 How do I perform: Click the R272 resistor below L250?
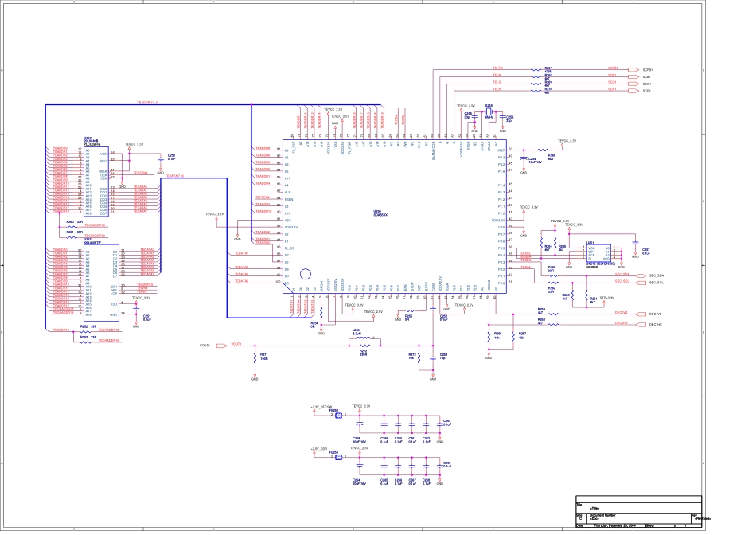363,346
